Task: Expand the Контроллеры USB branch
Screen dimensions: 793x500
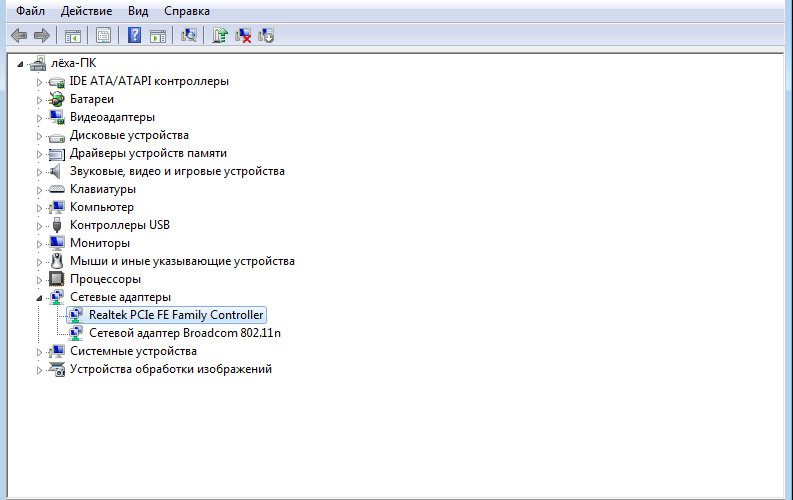Action: tap(39, 226)
